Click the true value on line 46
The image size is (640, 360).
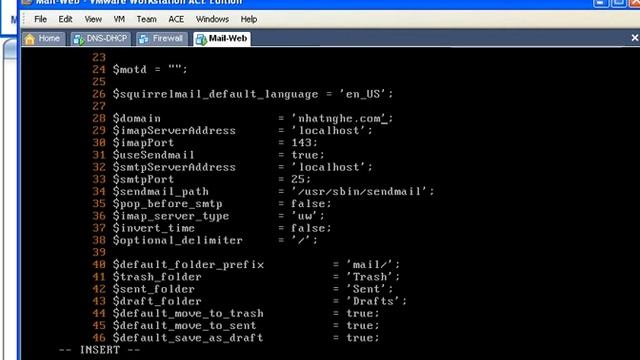click(360, 338)
